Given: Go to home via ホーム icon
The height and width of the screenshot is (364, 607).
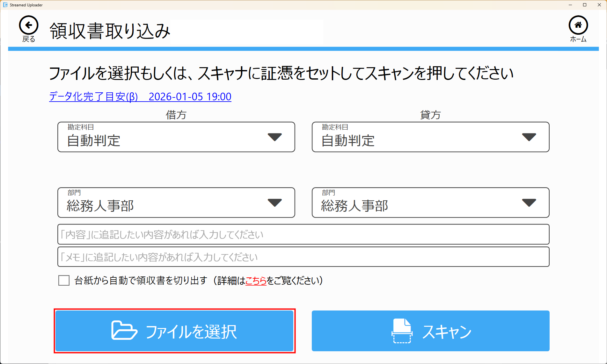Looking at the screenshot, I should 578,25.
